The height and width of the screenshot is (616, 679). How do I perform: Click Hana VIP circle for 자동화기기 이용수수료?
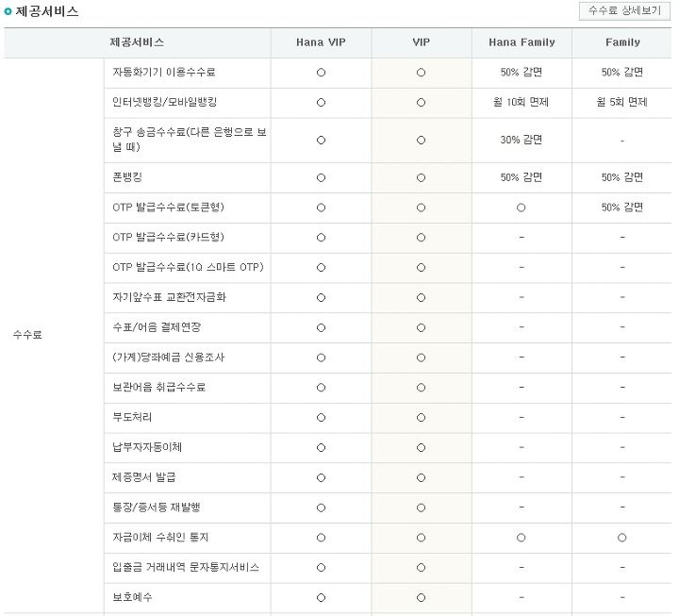tap(321, 73)
